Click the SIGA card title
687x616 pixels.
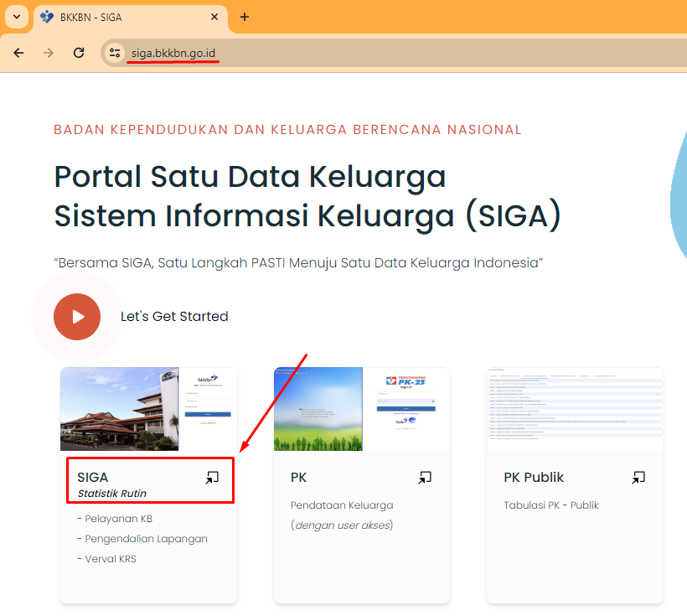point(92,477)
